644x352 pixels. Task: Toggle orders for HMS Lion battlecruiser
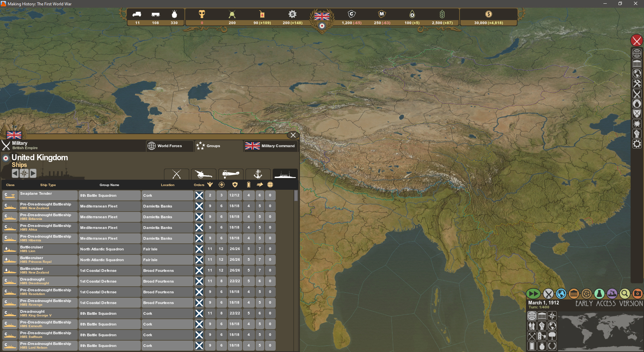(199, 249)
